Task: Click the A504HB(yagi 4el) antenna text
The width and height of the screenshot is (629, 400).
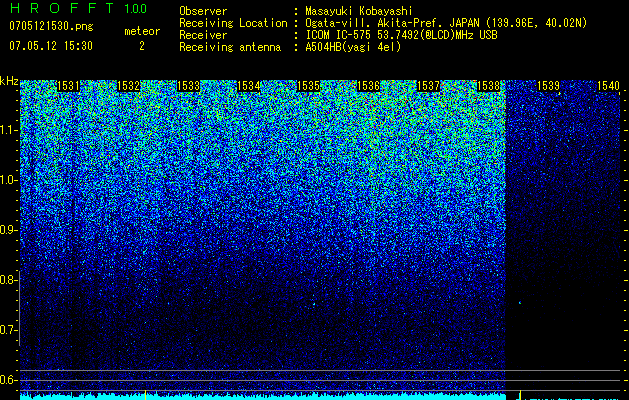Action: [x=353, y=47]
